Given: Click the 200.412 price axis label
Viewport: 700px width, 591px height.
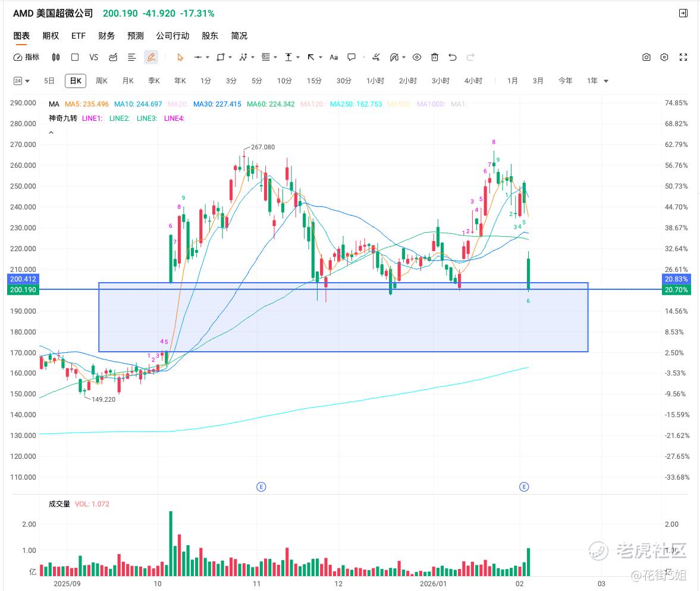Looking at the screenshot, I should [x=23, y=279].
